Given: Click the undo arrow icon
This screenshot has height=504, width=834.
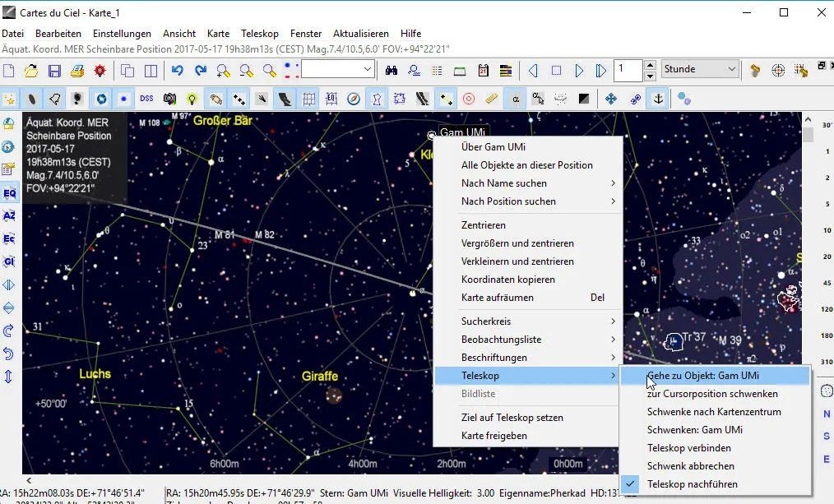Looking at the screenshot, I should pos(177,71).
